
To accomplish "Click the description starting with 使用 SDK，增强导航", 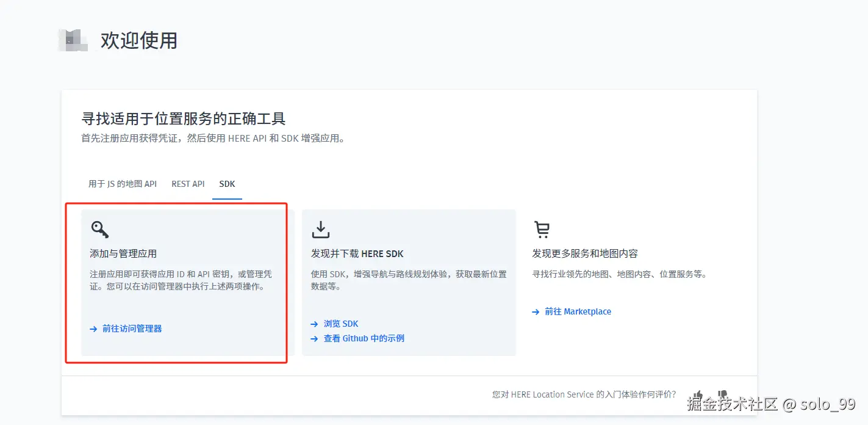I will point(409,281).
